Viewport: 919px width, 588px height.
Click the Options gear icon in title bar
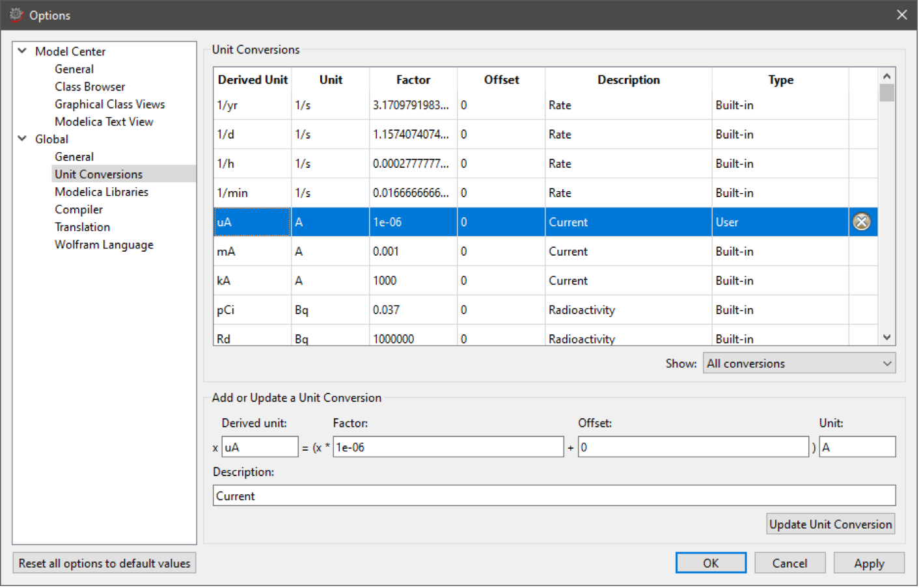pos(16,14)
